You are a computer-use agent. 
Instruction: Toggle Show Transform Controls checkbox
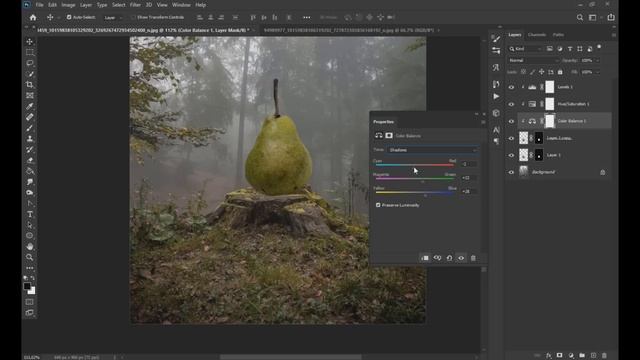click(x=133, y=17)
